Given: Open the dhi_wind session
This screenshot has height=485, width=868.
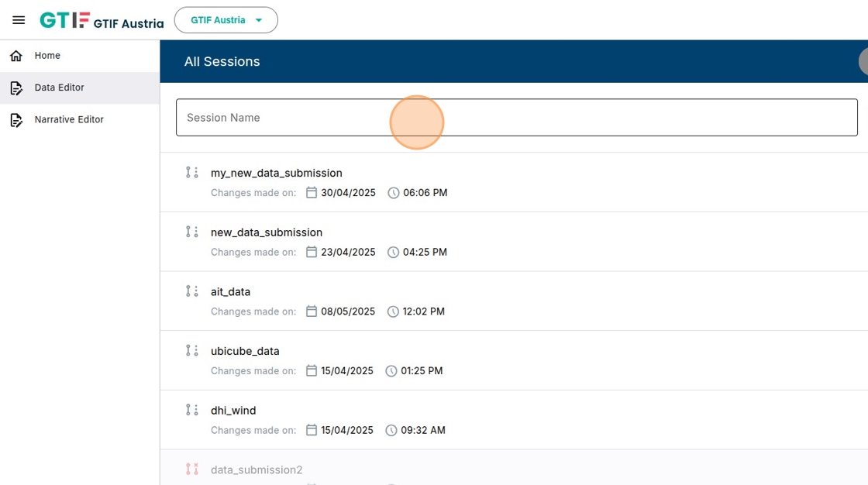Looking at the screenshot, I should pos(233,411).
